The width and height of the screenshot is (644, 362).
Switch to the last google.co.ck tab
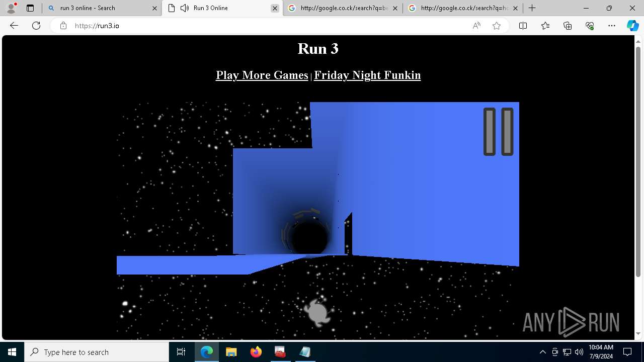(463, 8)
